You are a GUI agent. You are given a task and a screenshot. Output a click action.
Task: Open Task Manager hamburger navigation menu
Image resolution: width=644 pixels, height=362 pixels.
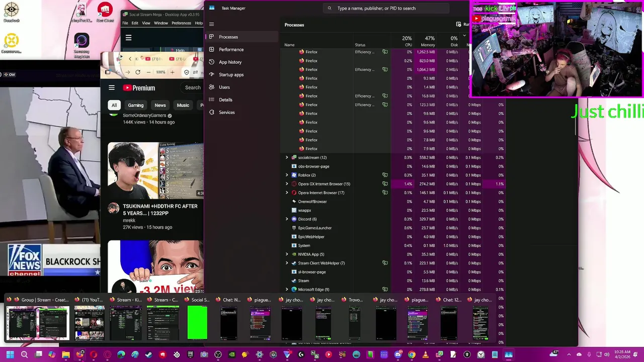211,24
